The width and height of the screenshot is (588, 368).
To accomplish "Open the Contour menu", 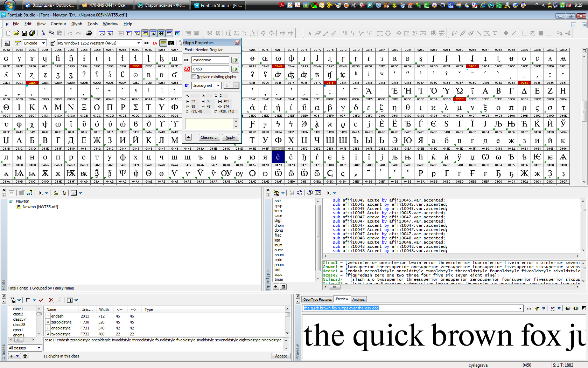I will (x=58, y=24).
